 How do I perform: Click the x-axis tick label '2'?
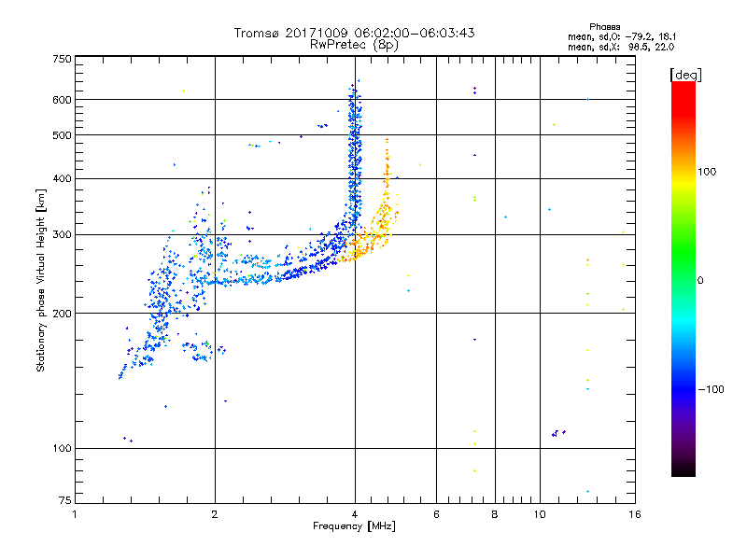(x=215, y=514)
